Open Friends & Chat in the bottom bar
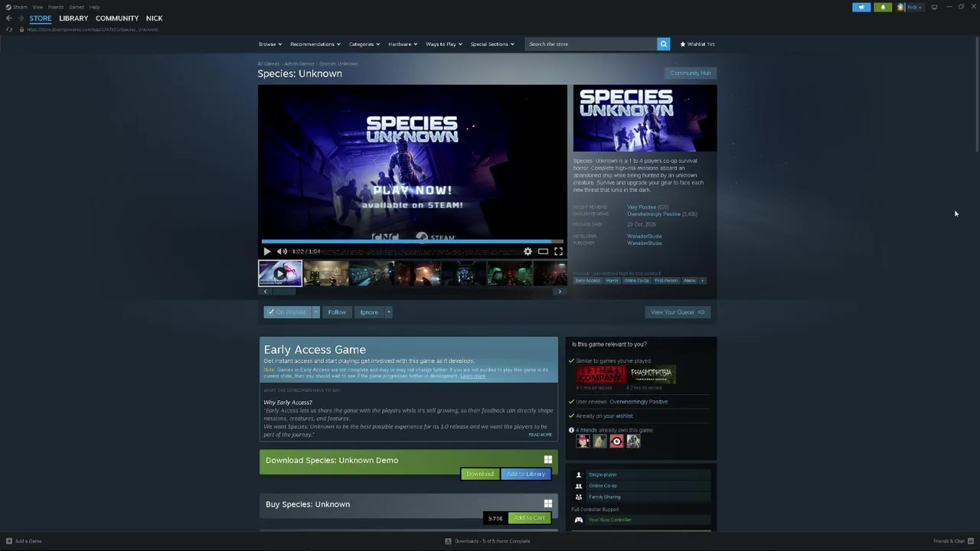This screenshot has width=980, height=551. click(x=953, y=541)
